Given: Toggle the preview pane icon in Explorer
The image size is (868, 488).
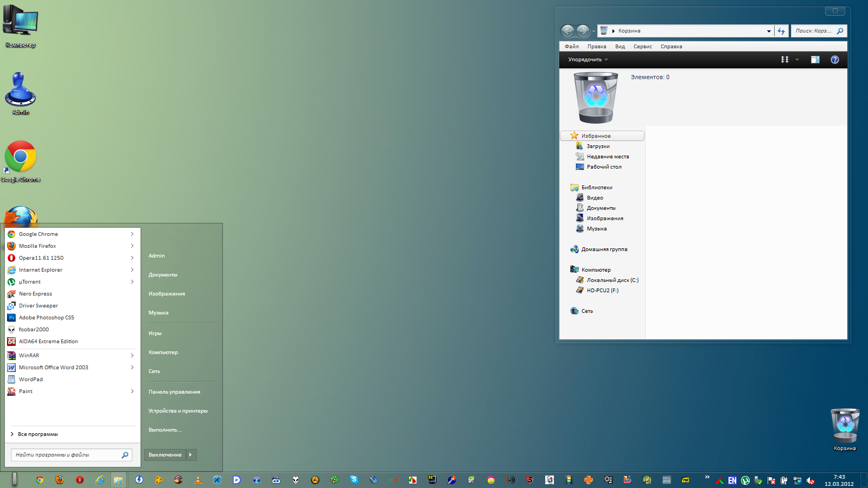Looking at the screenshot, I should [815, 60].
